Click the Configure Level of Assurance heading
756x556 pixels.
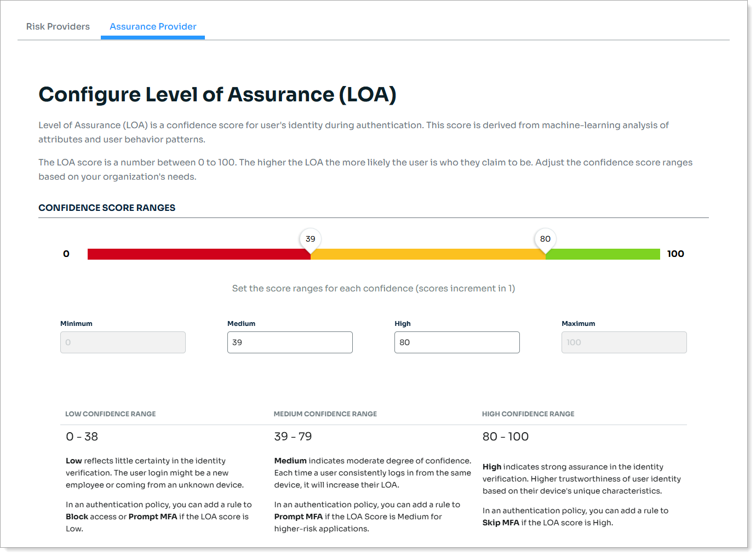[x=217, y=94]
